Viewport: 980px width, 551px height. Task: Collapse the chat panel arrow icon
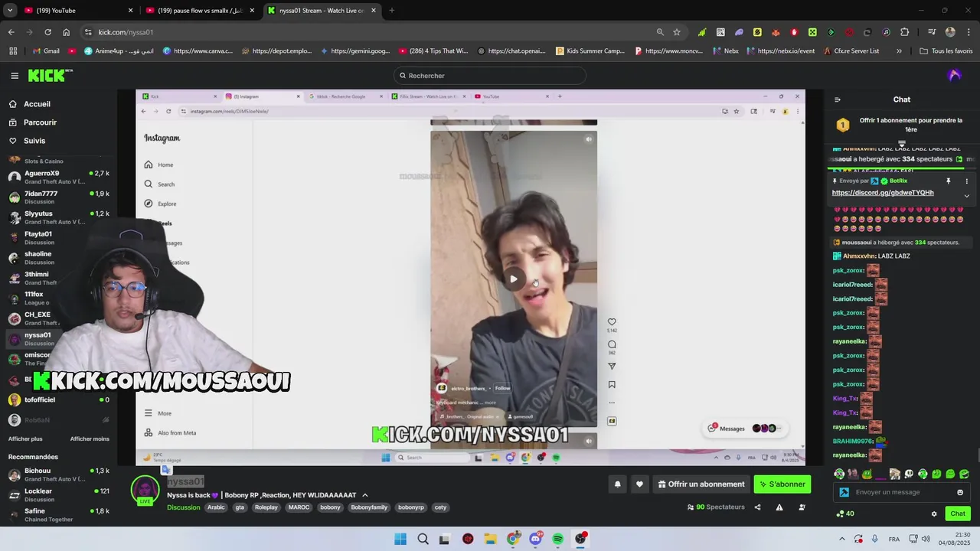(837, 99)
